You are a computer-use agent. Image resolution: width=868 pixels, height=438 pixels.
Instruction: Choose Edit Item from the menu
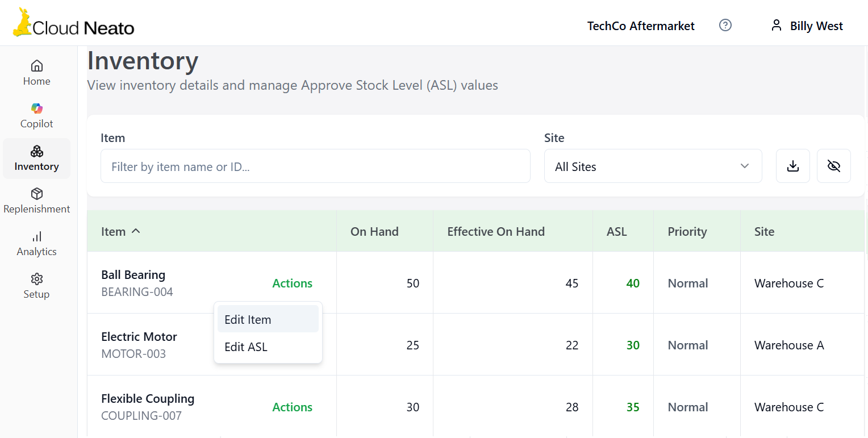pyautogui.click(x=268, y=319)
